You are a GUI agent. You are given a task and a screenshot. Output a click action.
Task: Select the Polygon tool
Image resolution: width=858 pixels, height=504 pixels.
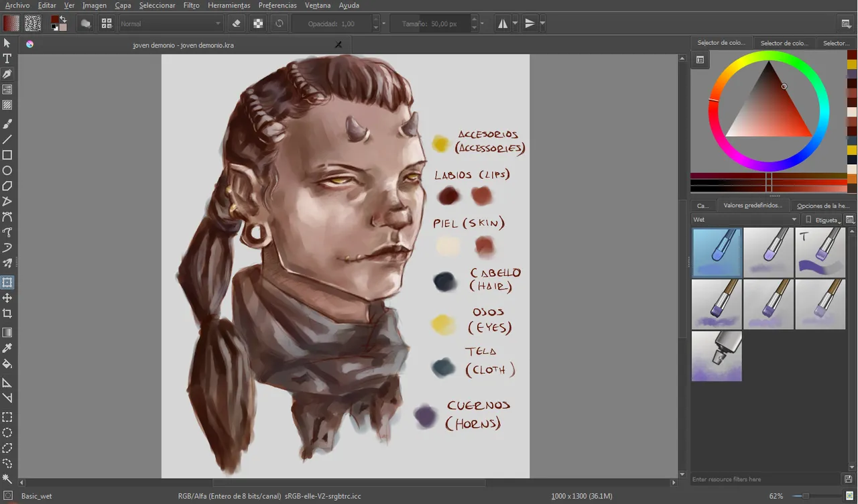7,186
